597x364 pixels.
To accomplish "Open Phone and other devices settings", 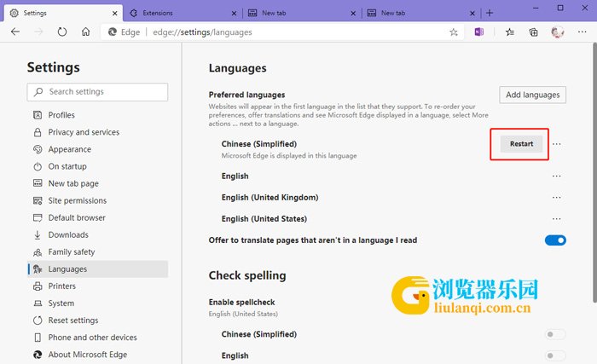I will (98, 338).
